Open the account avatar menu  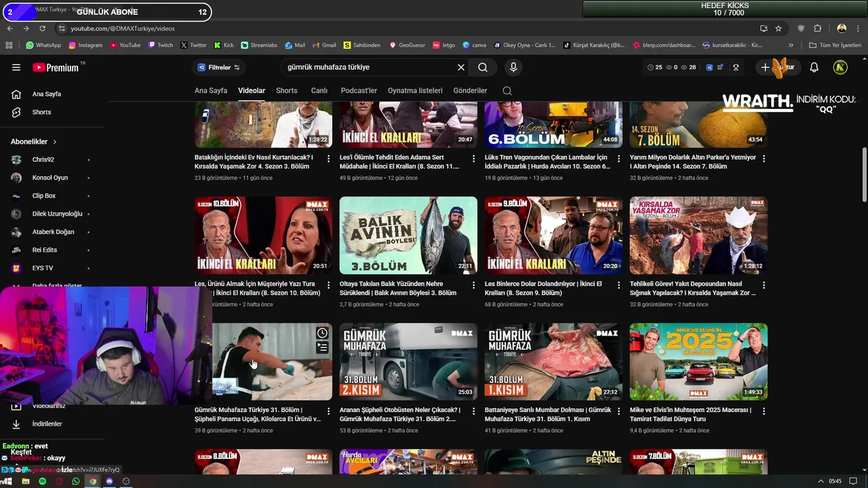pos(840,67)
